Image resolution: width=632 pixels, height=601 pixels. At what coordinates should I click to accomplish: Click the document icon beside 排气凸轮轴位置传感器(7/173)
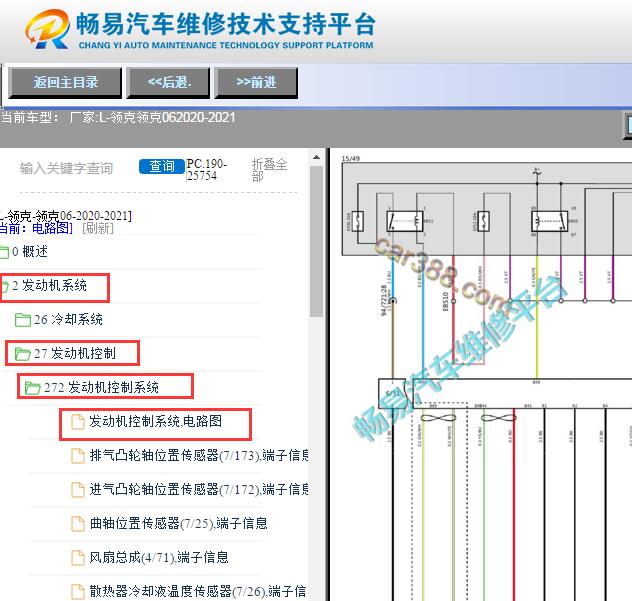[78, 456]
